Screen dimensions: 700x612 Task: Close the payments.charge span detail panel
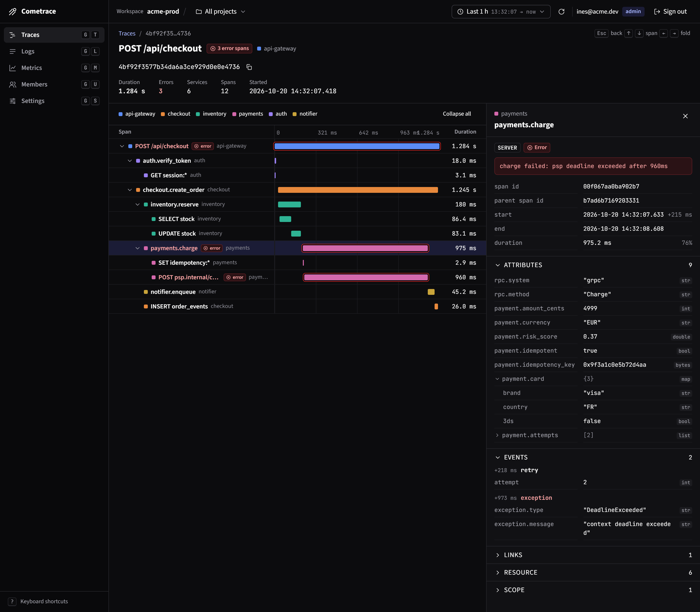[685, 116]
